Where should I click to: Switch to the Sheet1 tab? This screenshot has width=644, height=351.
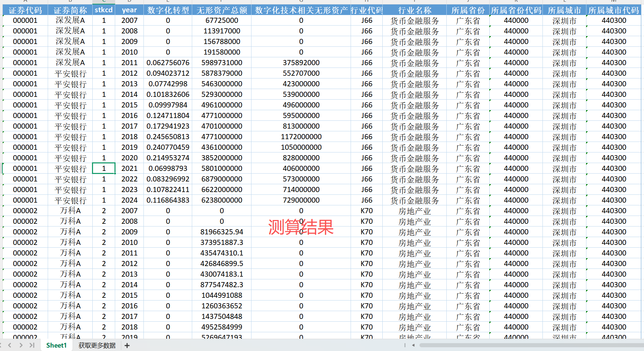[x=57, y=345]
